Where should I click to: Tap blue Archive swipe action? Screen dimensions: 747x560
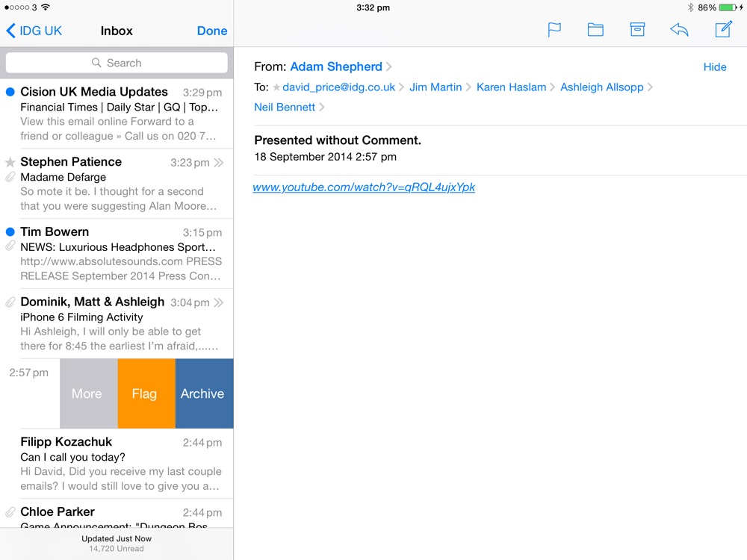click(205, 393)
